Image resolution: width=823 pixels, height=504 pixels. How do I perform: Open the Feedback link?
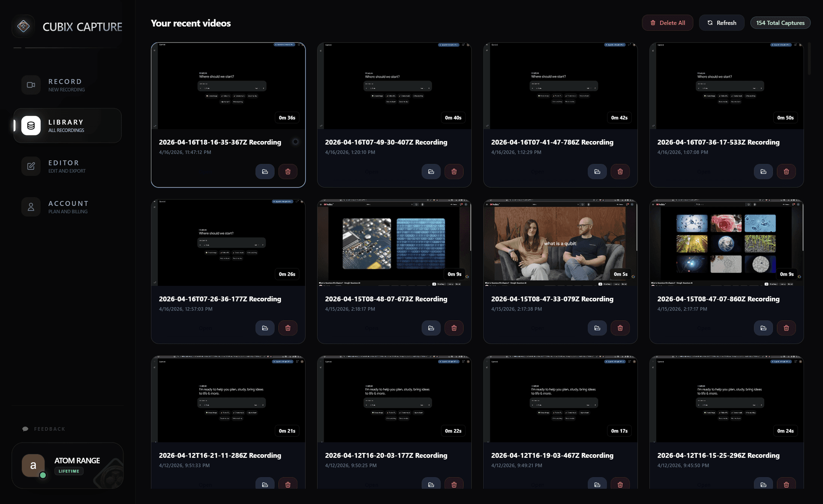(x=44, y=429)
